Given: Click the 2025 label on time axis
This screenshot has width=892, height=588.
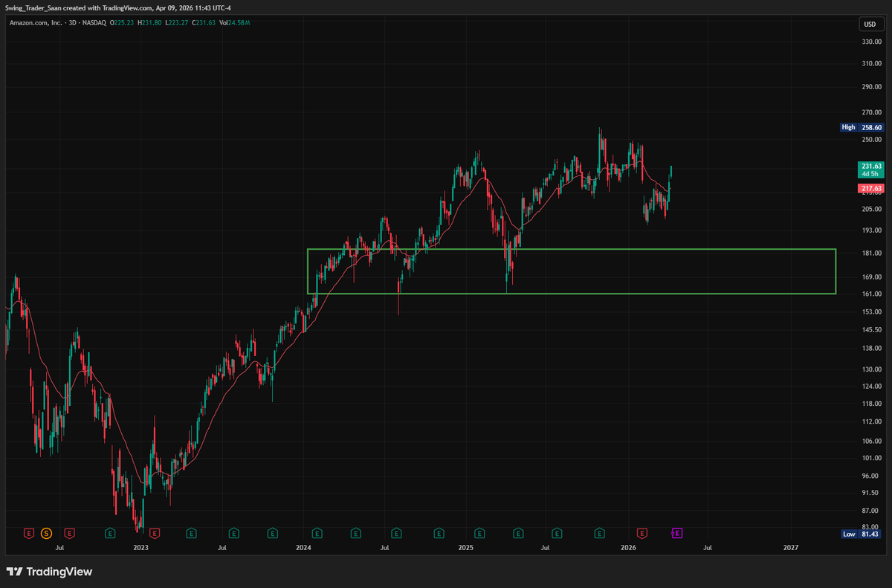Looking at the screenshot, I should 466,548.
